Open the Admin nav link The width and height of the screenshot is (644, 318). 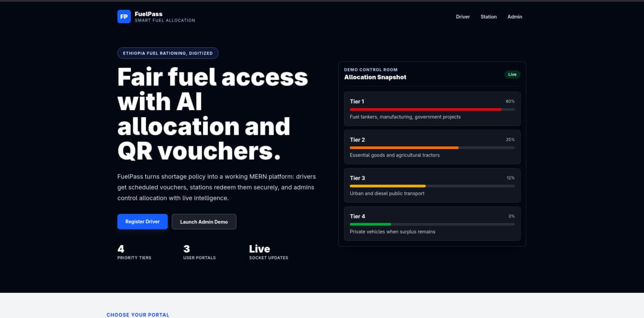click(x=515, y=17)
